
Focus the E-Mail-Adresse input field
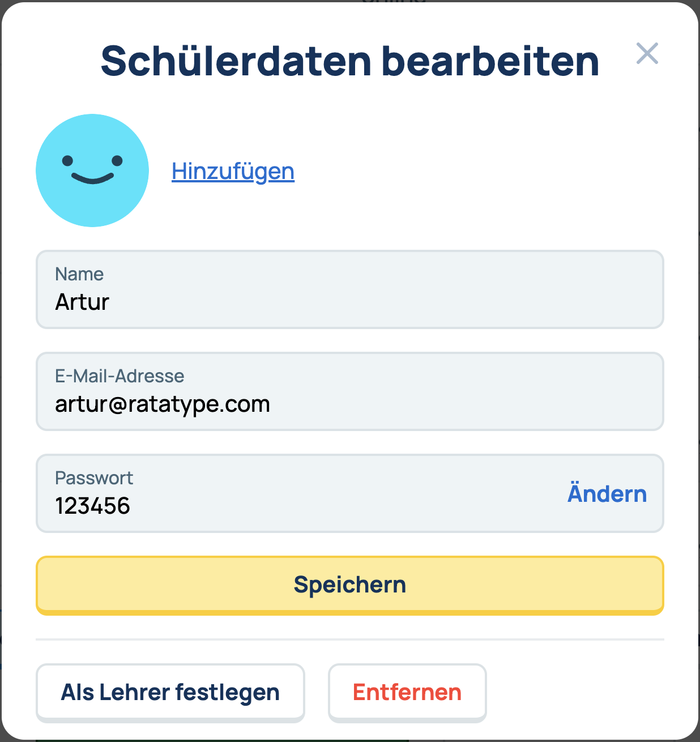349,391
